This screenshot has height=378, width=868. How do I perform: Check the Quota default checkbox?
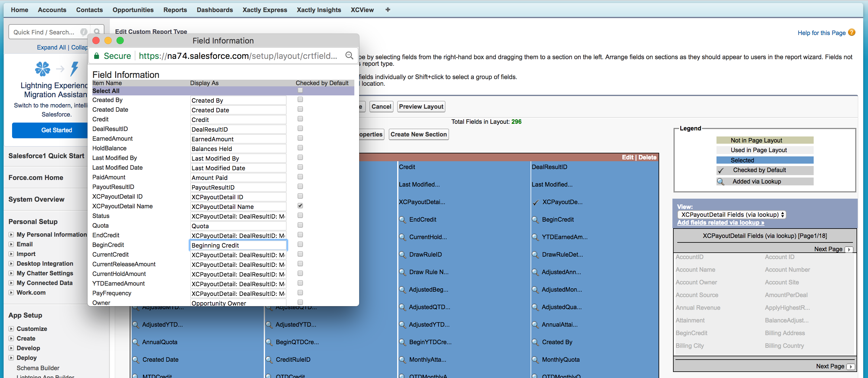[x=300, y=225]
